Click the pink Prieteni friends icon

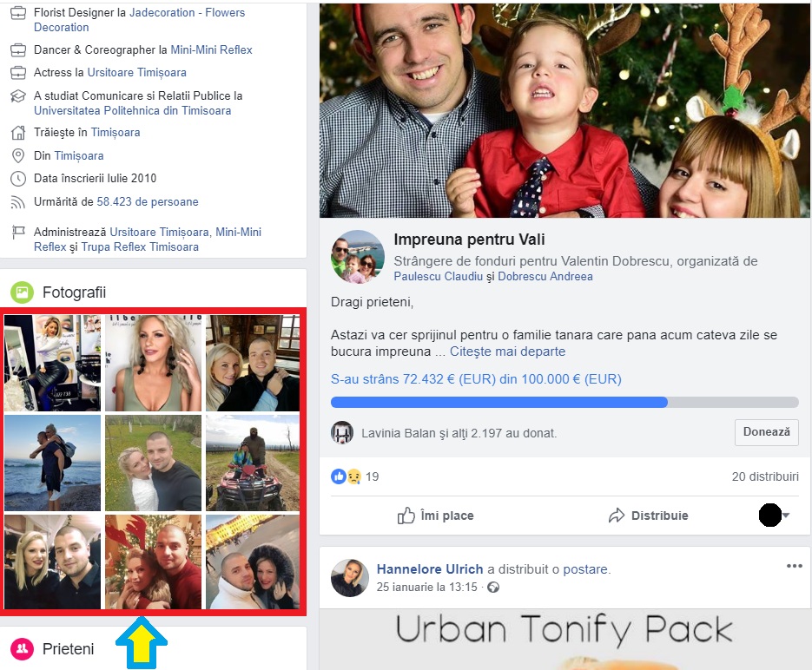tap(22, 648)
